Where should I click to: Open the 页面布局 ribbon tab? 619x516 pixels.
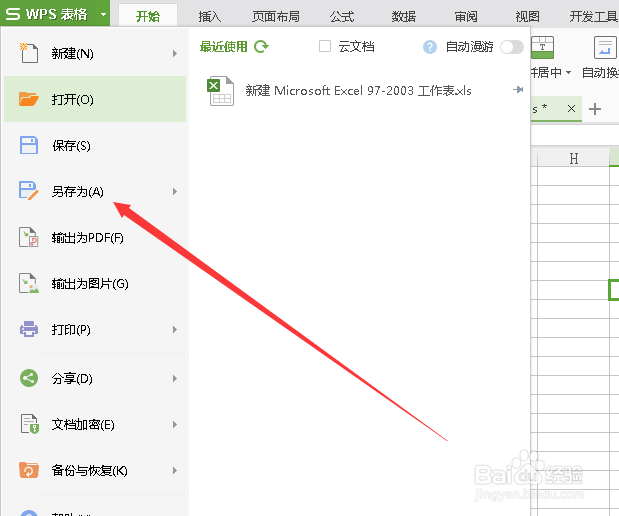276,16
